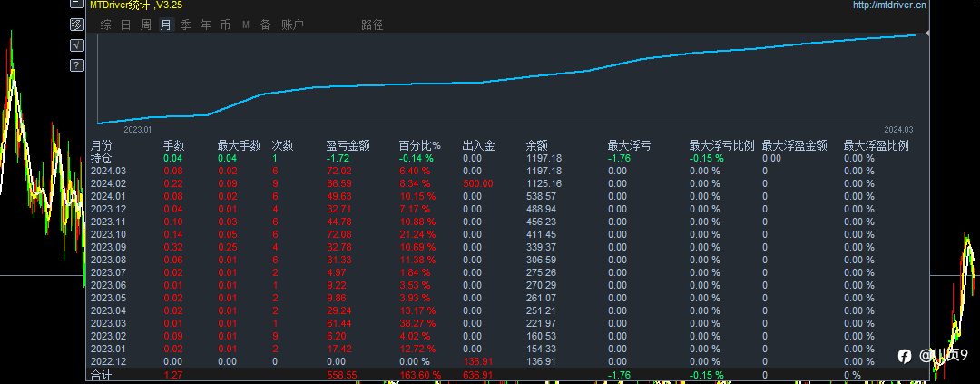Click the 月份 column header
The image size is (980, 384).
[x=102, y=146]
